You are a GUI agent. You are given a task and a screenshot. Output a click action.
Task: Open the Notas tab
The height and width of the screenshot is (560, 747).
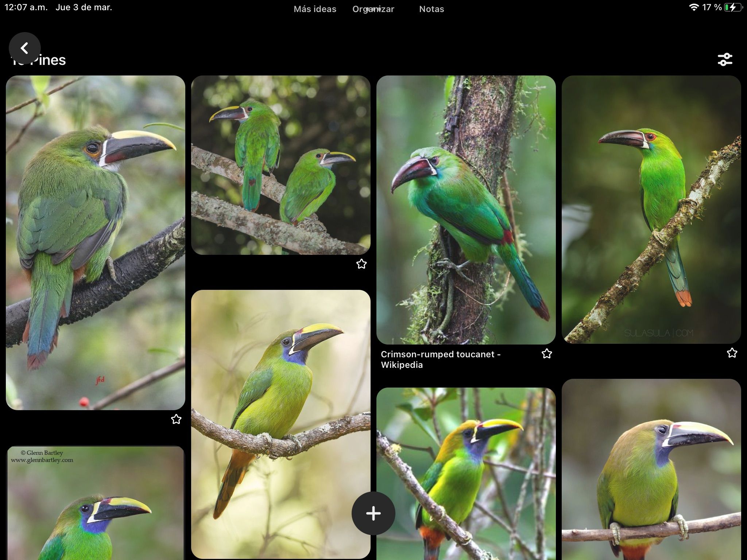click(x=431, y=9)
